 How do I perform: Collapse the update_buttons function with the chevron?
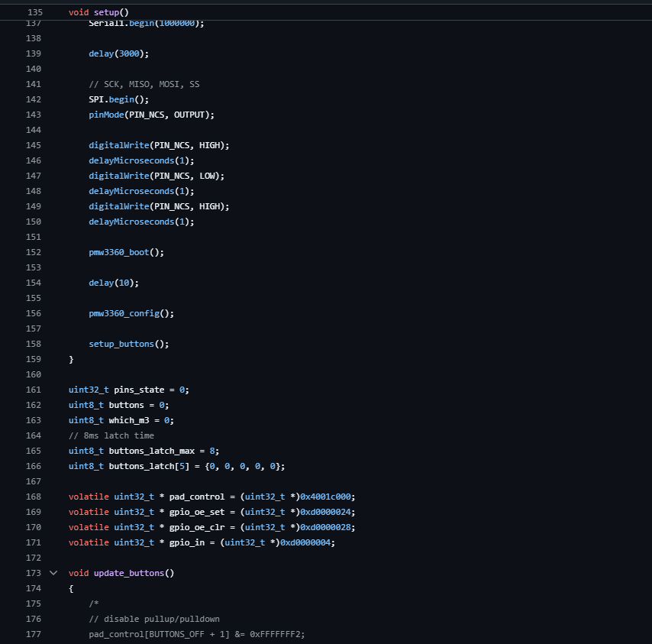[53, 573]
